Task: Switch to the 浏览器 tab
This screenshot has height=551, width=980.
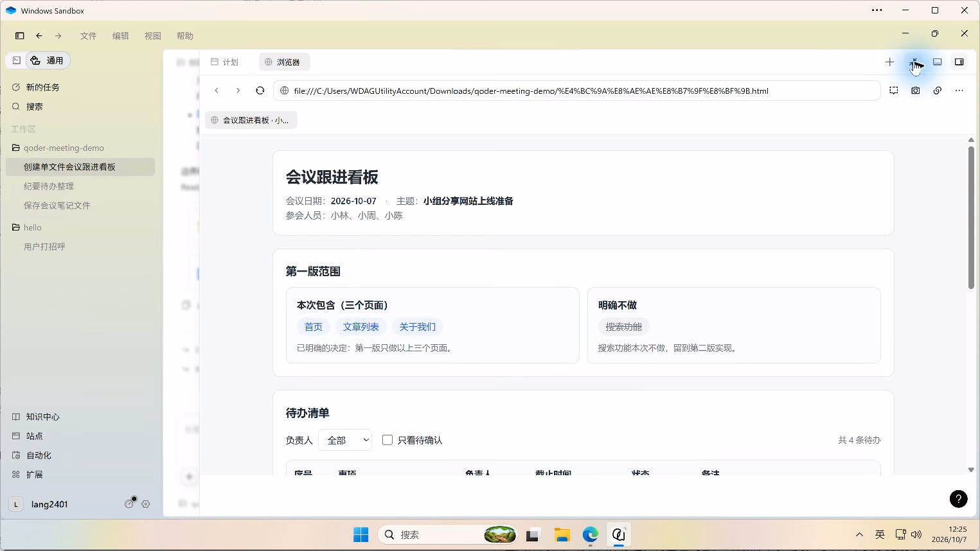Action: tap(284, 62)
